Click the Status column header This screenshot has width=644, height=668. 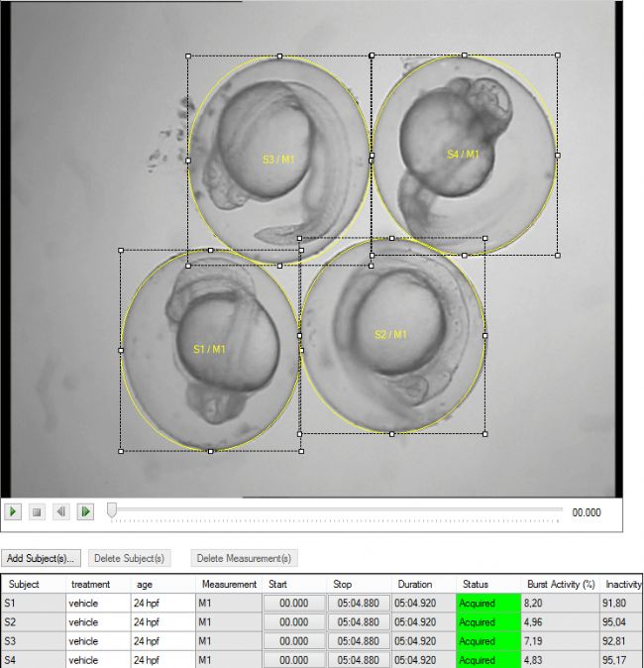476,585
